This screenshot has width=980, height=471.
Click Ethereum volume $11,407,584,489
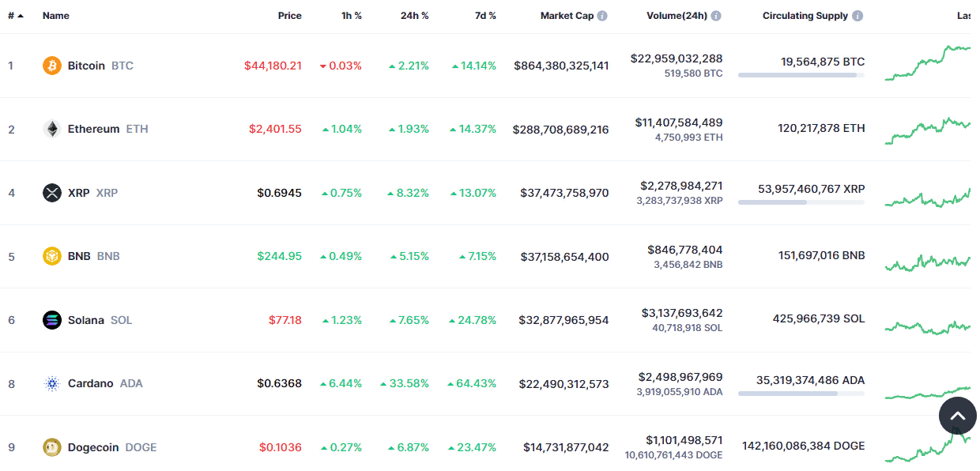[x=679, y=122]
